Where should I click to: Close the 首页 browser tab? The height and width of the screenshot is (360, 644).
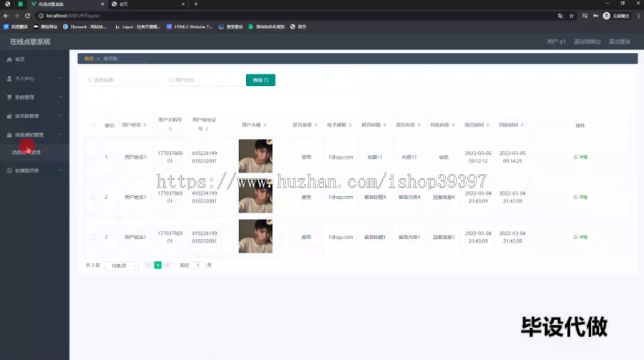(182, 4)
